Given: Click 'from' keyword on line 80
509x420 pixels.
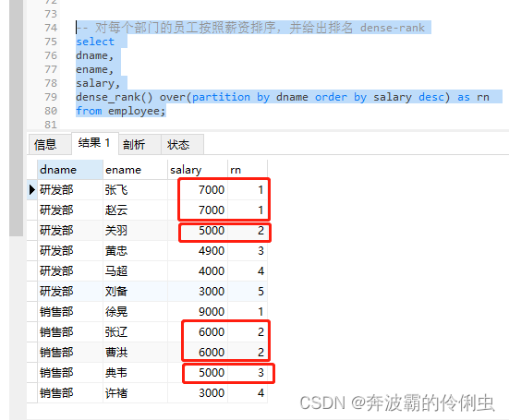Looking at the screenshot, I should tap(89, 111).
